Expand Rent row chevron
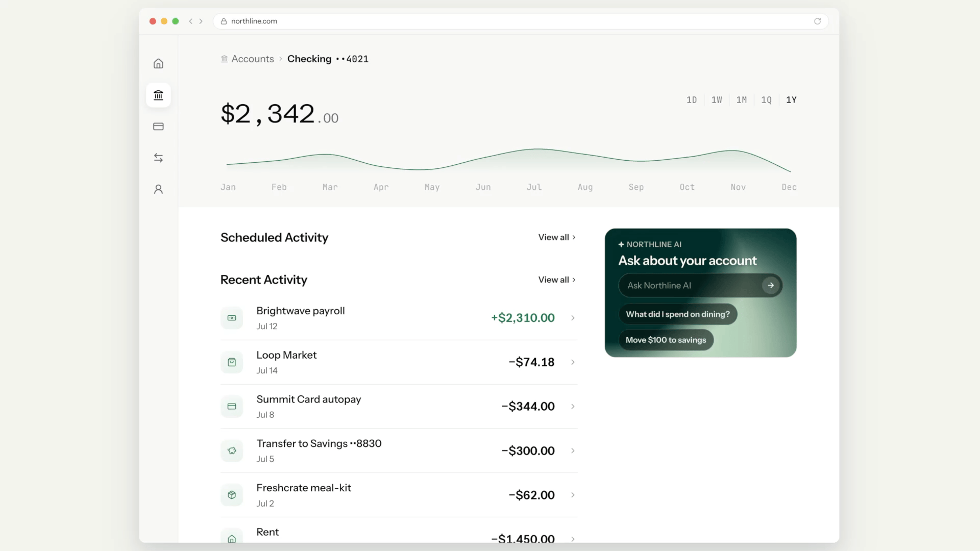980x551 pixels. tap(573, 539)
